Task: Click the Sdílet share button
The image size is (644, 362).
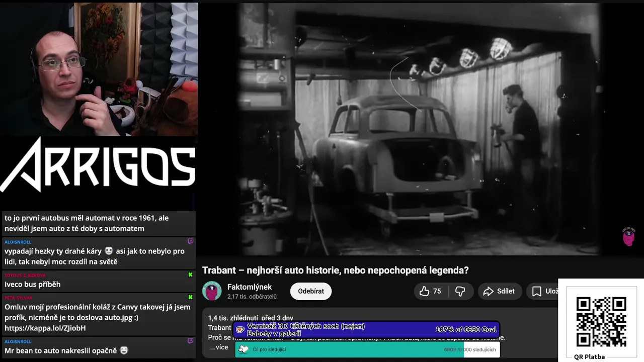Action: click(499, 291)
